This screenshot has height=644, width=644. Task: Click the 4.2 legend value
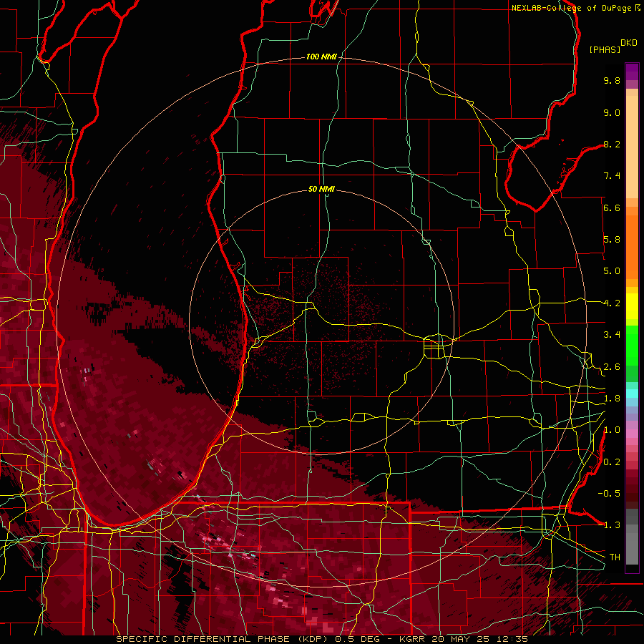click(x=612, y=303)
